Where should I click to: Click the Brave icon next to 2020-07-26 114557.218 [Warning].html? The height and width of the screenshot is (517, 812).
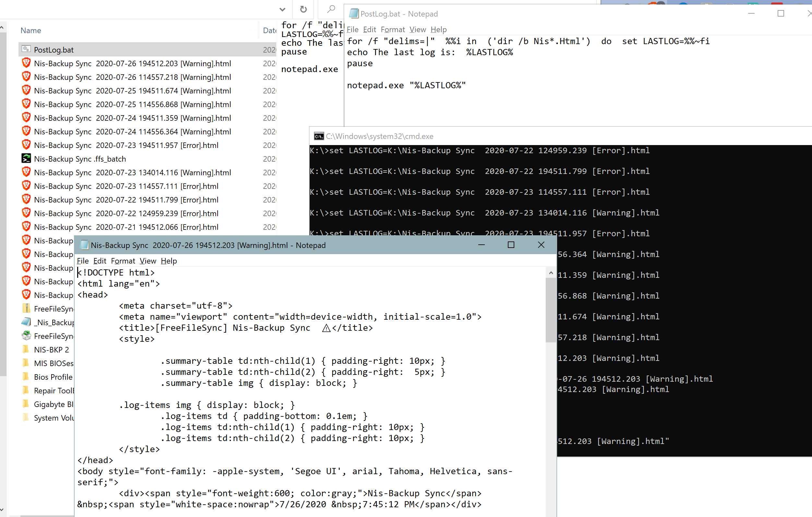click(26, 77)
